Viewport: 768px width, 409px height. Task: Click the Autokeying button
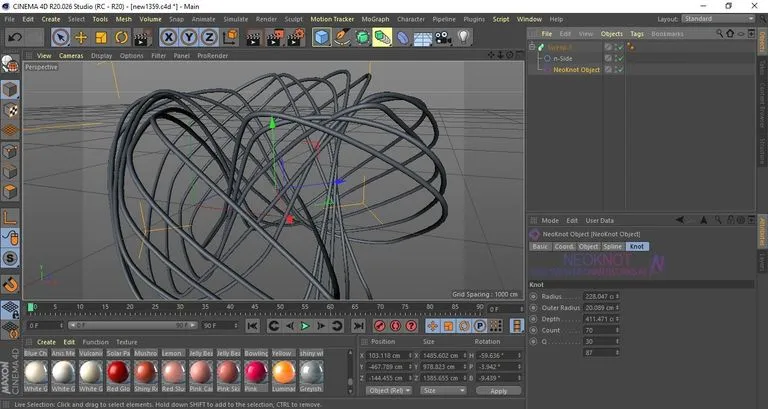396,326
